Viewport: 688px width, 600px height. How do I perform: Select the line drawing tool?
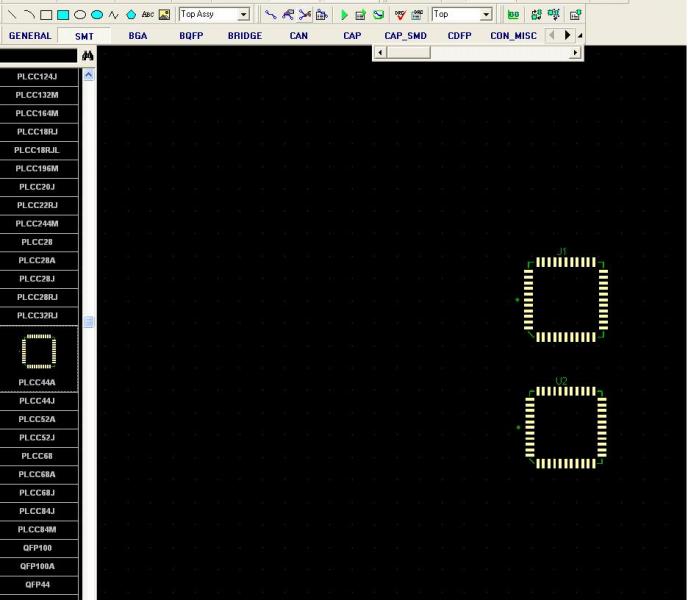click(12, 15)
